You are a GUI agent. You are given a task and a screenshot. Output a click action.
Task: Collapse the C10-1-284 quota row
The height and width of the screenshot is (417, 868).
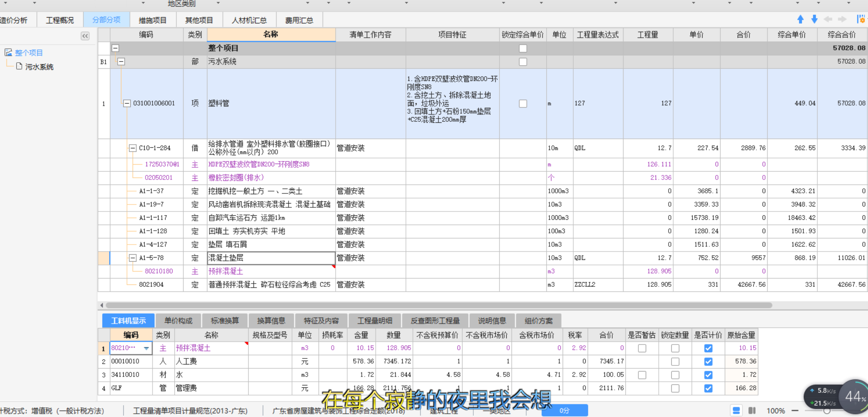click(x=133, y=148)
